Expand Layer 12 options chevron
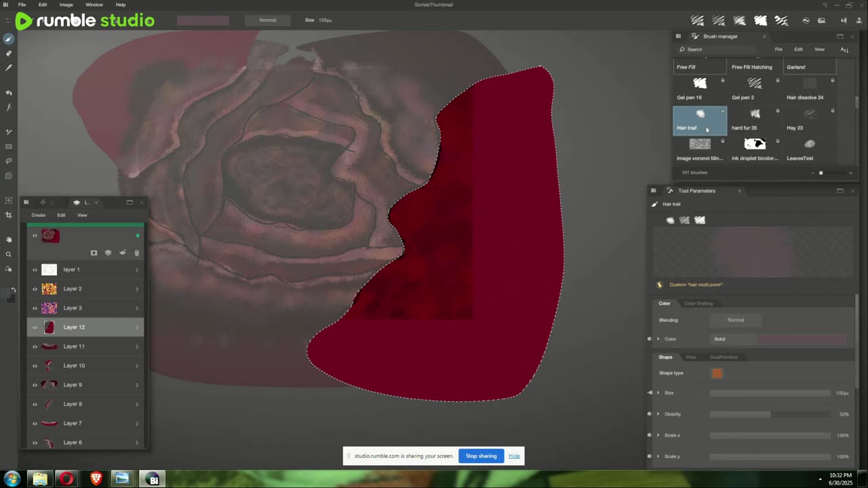868x488 pixels. (137, 327)
